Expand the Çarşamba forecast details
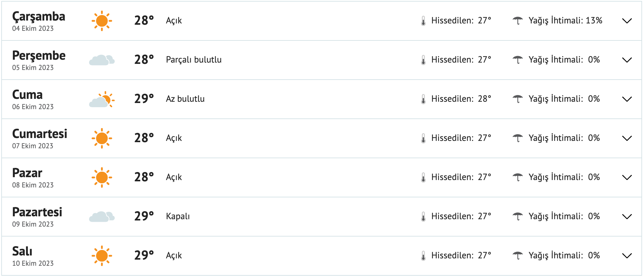The height and width of the screenshot is (276, 644). tap(627, 21)
